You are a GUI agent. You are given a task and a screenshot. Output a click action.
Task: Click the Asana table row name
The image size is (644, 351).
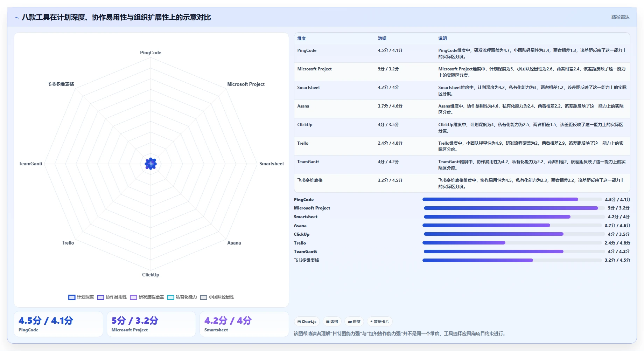303,106
